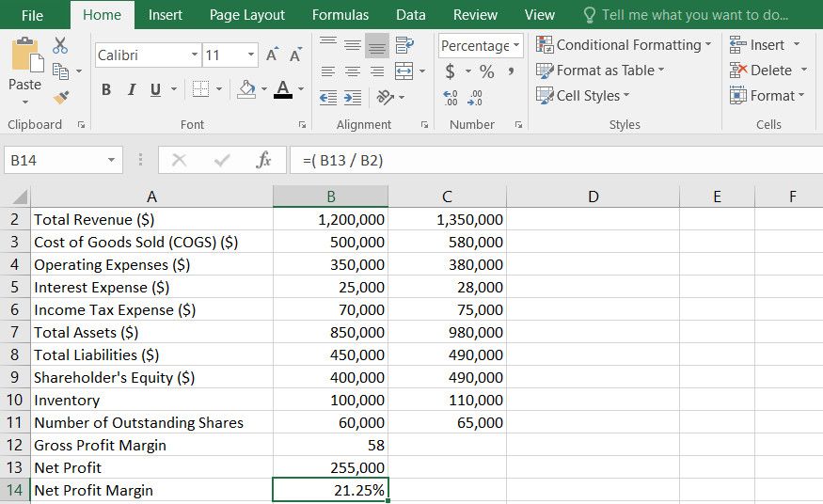Click the Cut scissors icon
Viewport: 823px width, 504px height.
(61, 45)
